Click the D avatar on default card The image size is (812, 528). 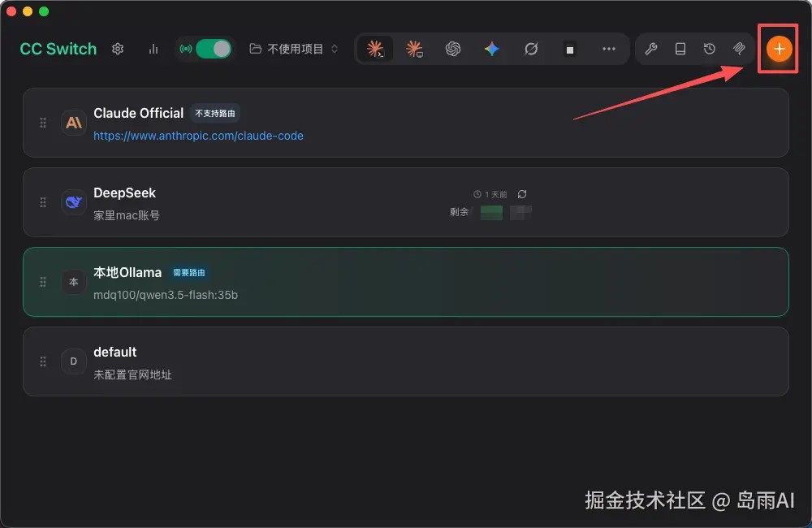click(74, 361)
